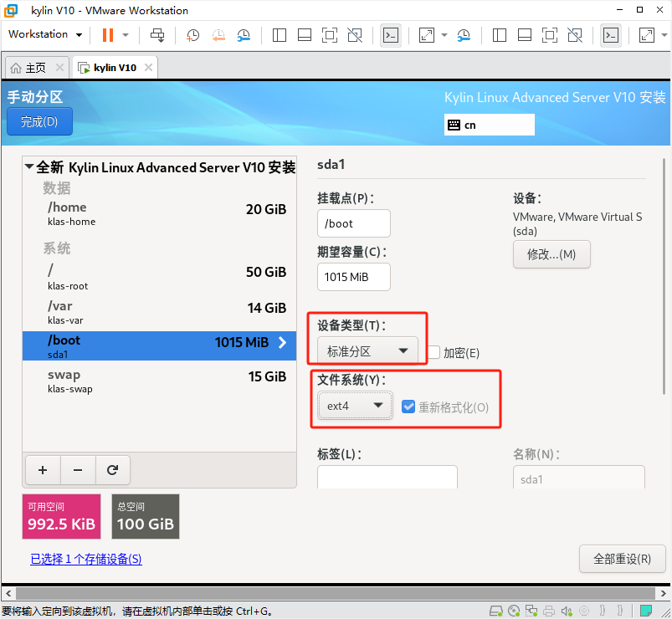Select the / klas-root partition row
This screenshot has height=619, width=672.
click(x=160, y=276)
